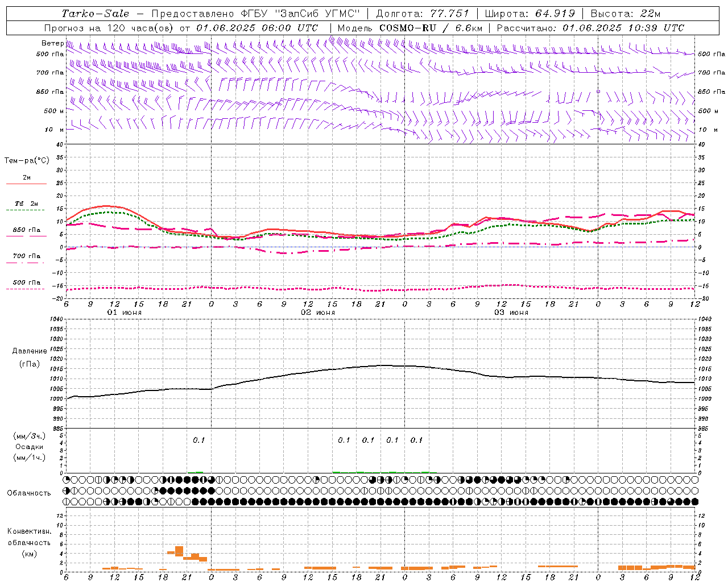Click the Td 2м dew point legend entry
Image resolution: width=728 pixels, height=582 pixels.
tap(27, 203)
